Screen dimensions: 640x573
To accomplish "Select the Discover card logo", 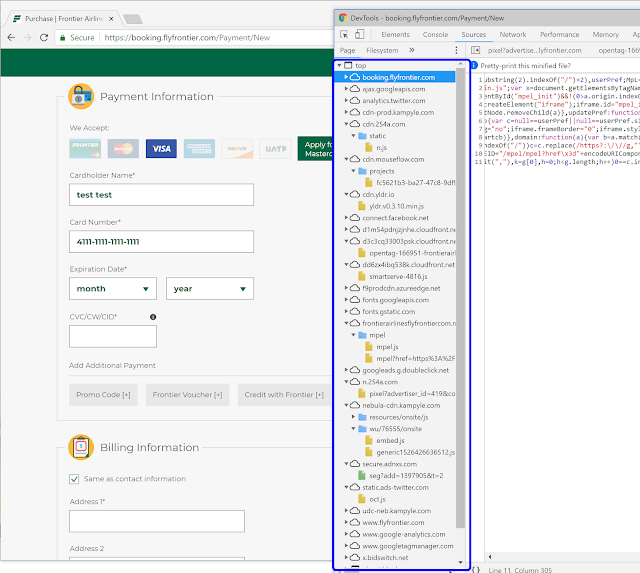I will point(237,149).
